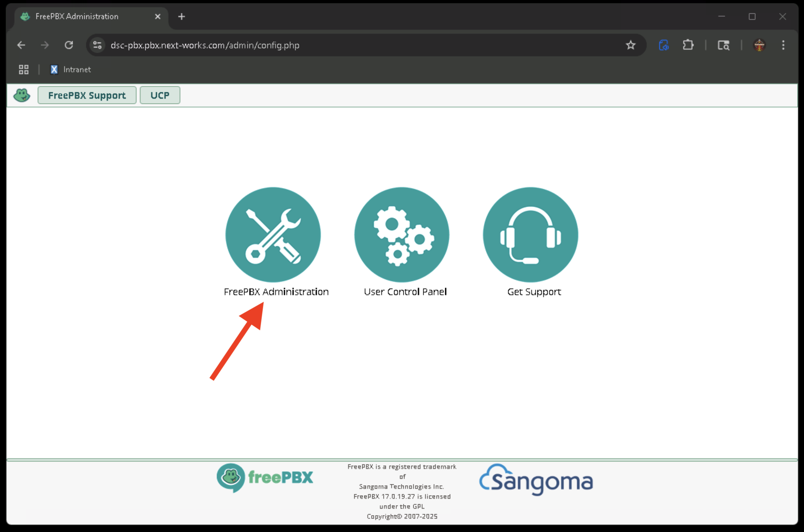The image size is (804, 532).
Task: Open Chrome three-dot menu
Action: (783, 45)
